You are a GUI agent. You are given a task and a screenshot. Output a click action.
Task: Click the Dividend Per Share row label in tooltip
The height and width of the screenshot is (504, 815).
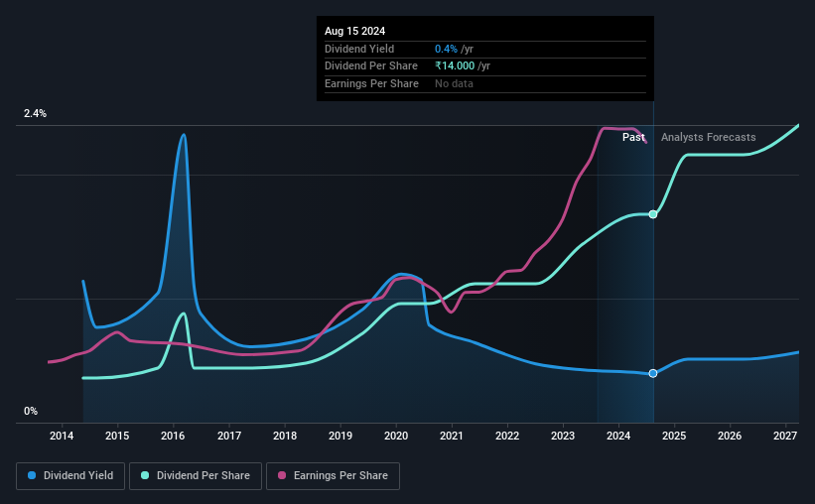click(370, 66)
